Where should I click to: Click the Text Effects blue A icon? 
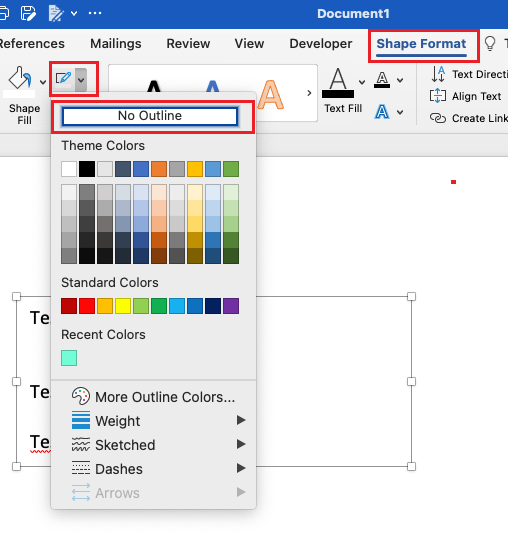click(382, 112)
